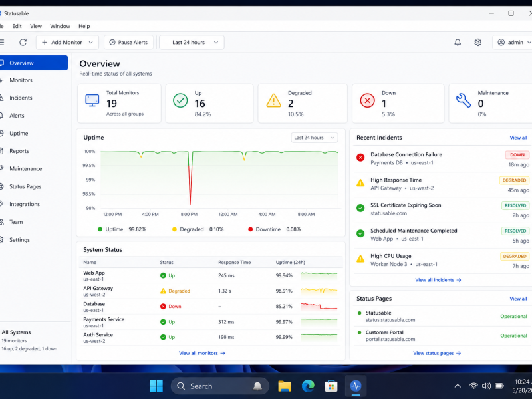Click View all in Status Pages
This screenshot has width=532, height=399.
pyautogui.click(x=518, y=299)
